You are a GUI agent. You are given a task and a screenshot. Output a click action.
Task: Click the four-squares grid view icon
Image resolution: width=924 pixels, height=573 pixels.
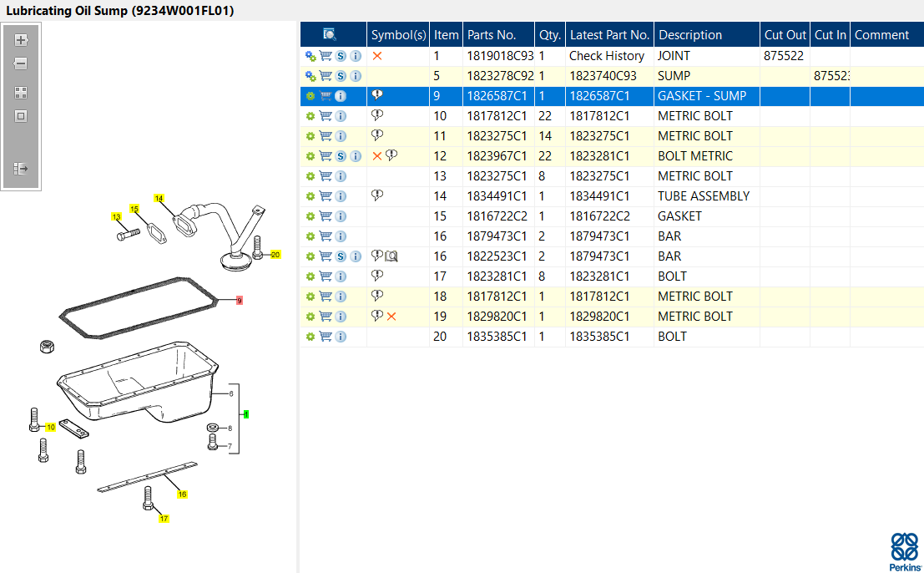tap(21, 93)
